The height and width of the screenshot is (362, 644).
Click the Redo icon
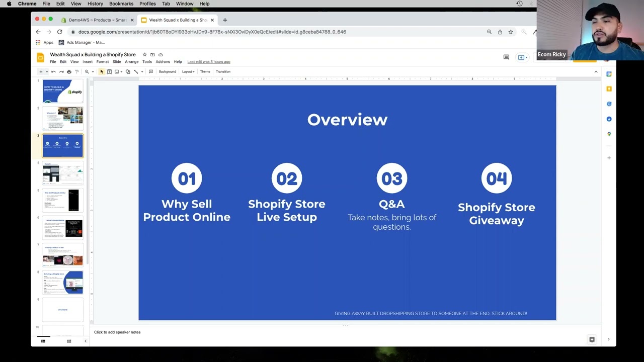coord(61,72)
